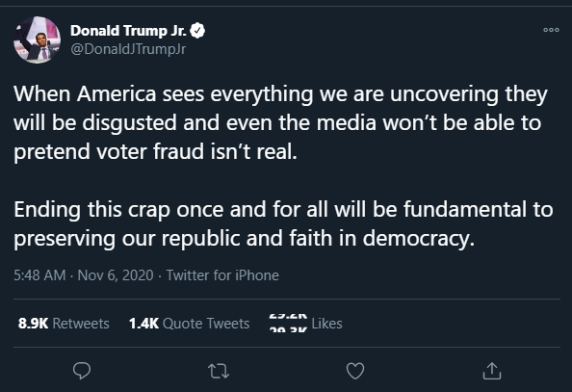Click the reply speech bubble icon
572x392 pixels.
pyautogui.click(x=82, y=371)
